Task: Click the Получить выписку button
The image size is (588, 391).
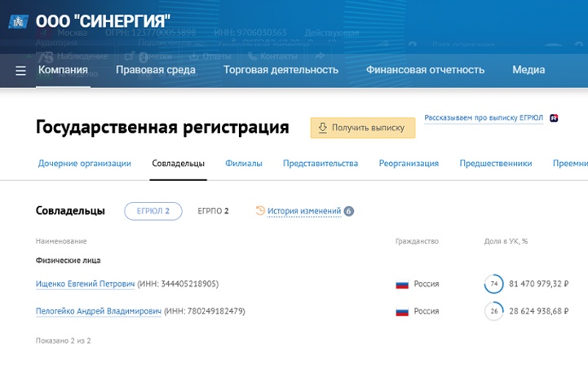Action: tap(362, 128)
